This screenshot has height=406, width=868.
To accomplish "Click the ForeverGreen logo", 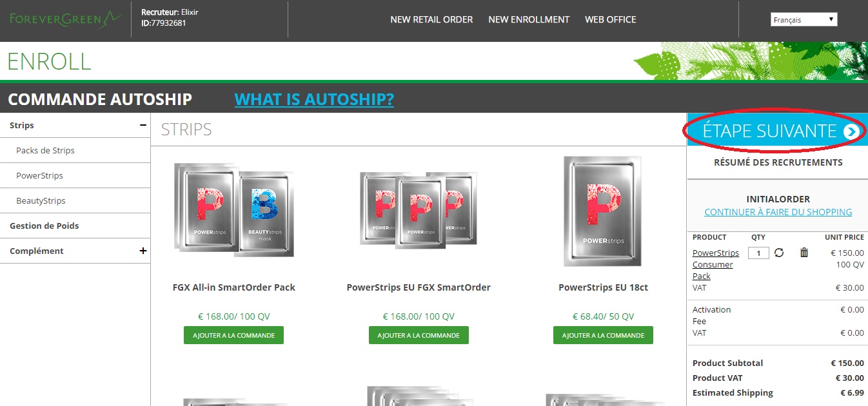I will 65,19.
